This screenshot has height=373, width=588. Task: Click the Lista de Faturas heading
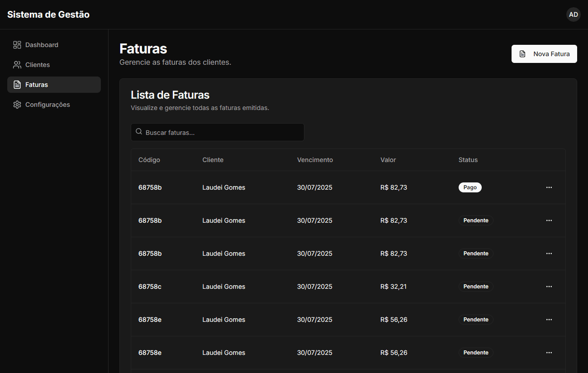pyautogui.click(x=170, y=95)
